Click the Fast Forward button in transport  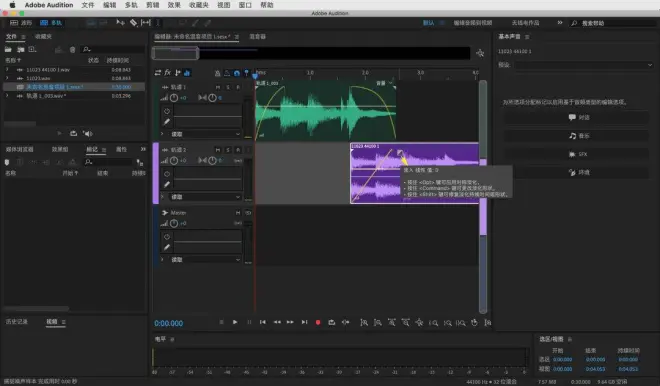[290, 322]
